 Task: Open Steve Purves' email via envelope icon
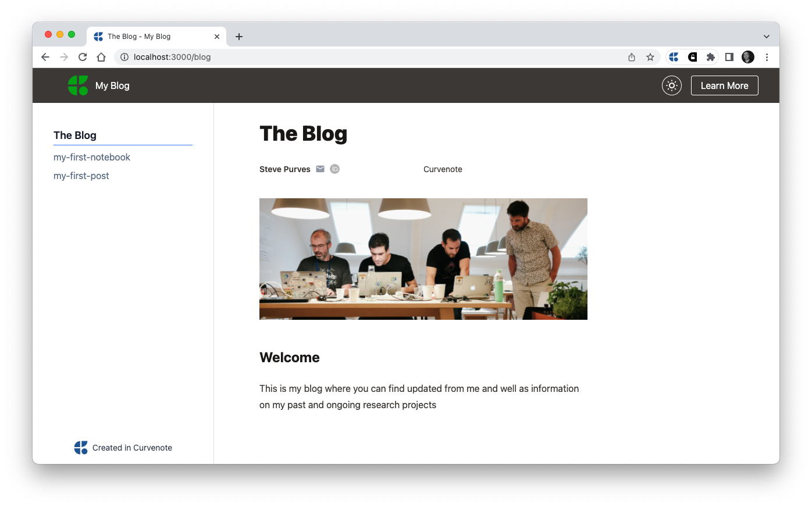(320, 169)
